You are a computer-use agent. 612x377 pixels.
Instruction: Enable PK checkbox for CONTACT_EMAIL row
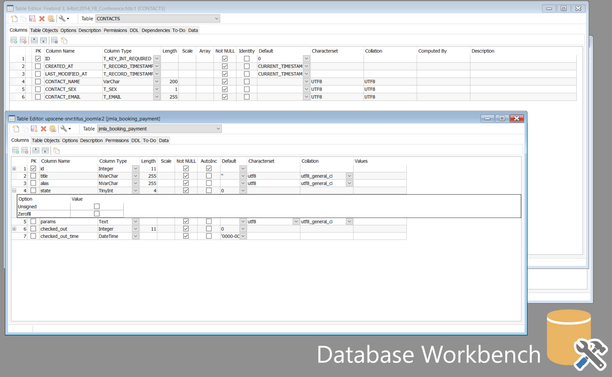(x=38, y=97)
